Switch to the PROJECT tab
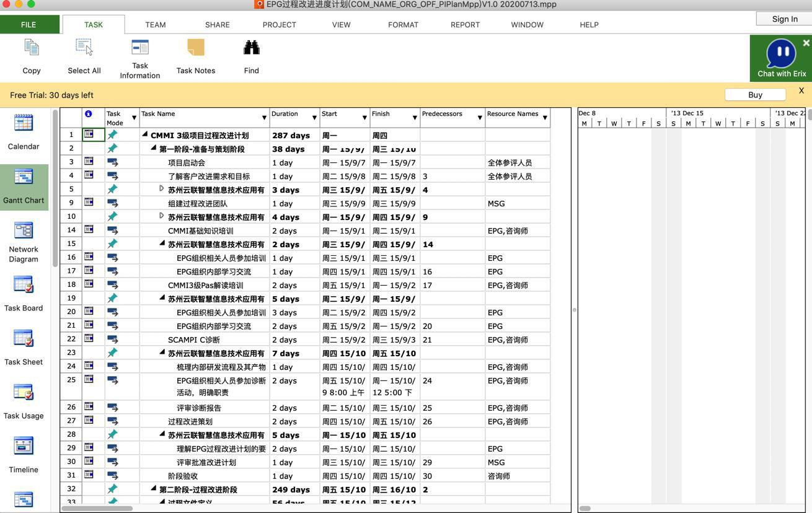This screenshot has height=513, width=812. tap(279, 25)
